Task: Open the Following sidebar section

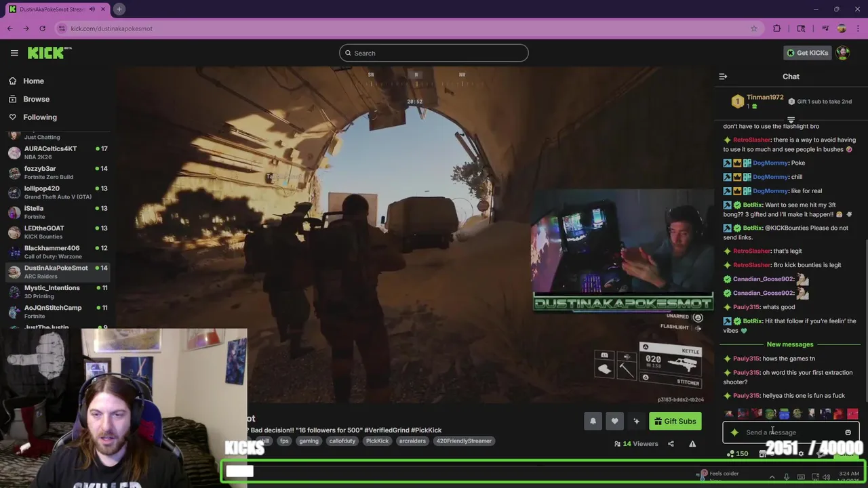Action: click(39, 117)
